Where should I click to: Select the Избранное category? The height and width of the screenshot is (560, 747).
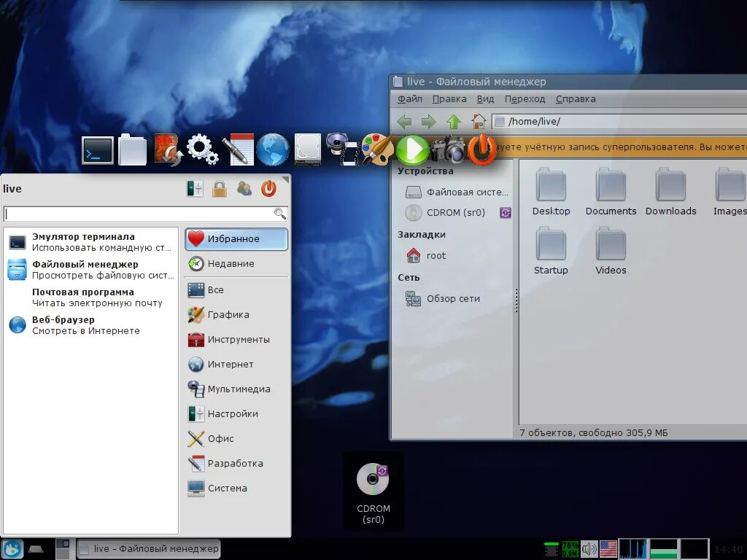pos(236,239)
